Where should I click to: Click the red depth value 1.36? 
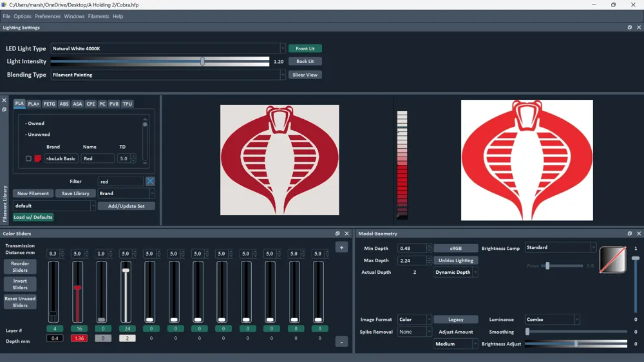79,338
